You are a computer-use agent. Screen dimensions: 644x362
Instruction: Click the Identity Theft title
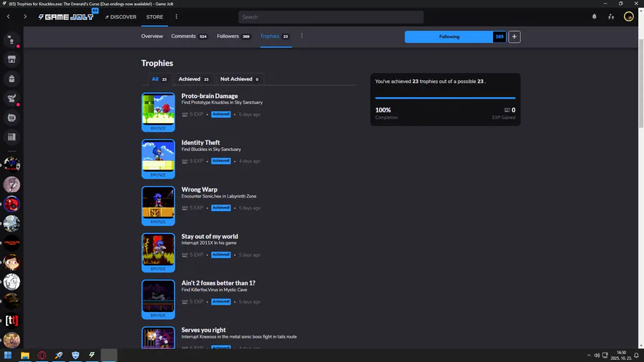pos(200,142)
